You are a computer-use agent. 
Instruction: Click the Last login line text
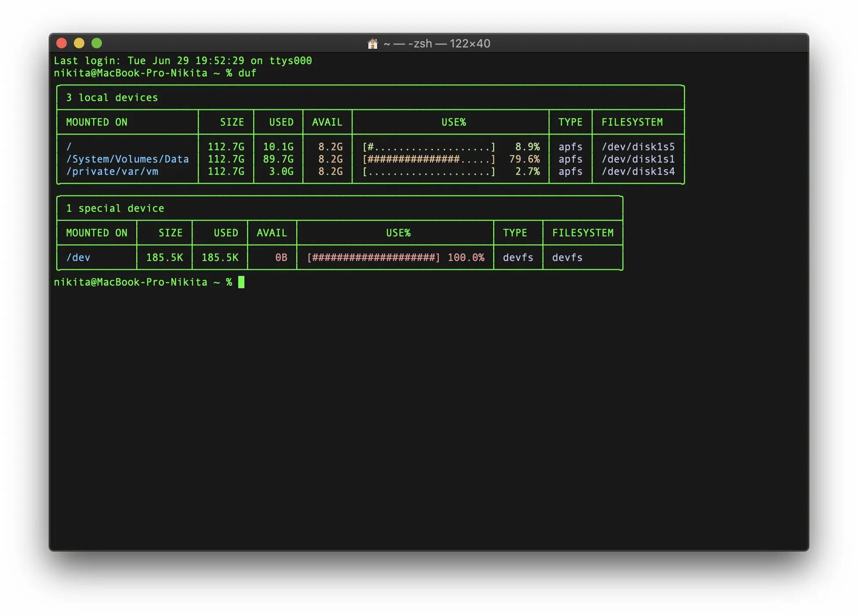point(182,61)
